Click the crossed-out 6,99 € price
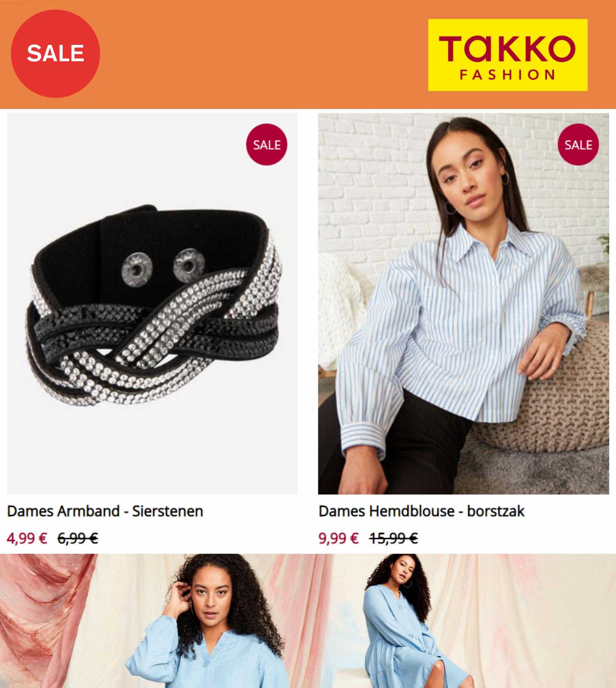 [x=78, y=538]
